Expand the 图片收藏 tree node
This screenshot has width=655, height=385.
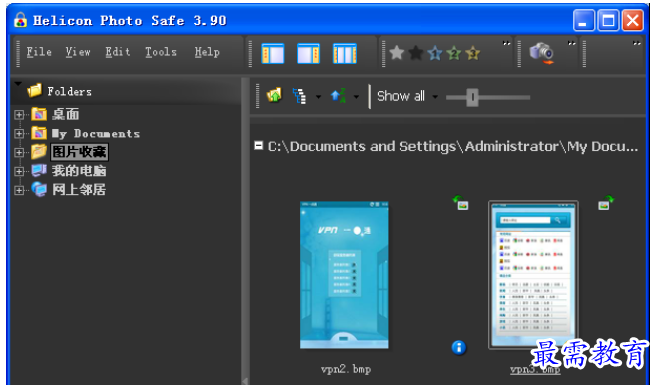[19, 152]
